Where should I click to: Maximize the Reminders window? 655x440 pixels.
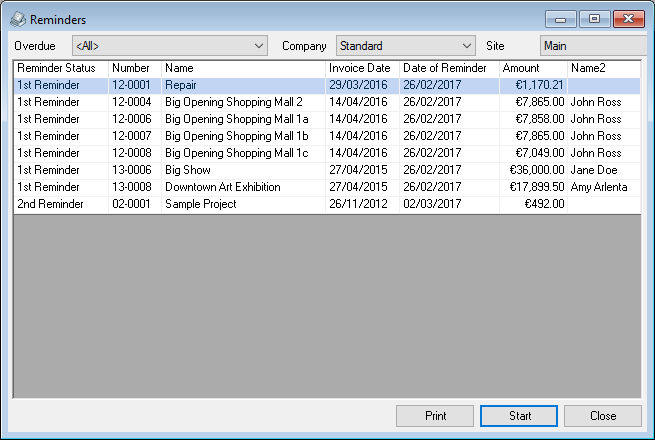click(593, 19)
